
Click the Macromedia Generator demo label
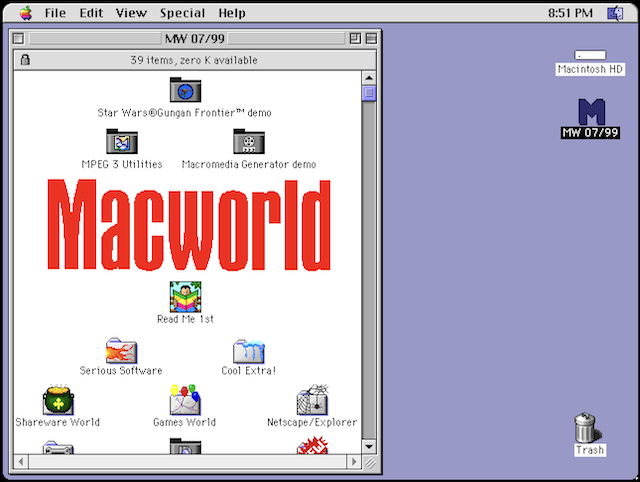(249, 164)
